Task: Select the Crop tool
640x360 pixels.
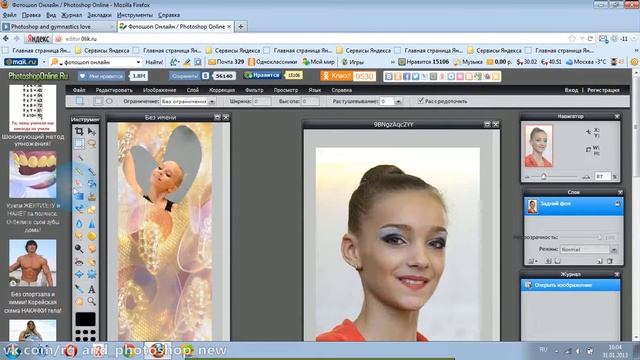Action: [79, 131]
